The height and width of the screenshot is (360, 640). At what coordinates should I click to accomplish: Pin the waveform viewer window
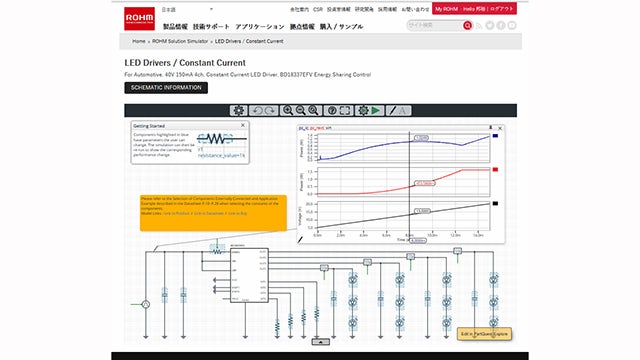(x=491, y=128)
